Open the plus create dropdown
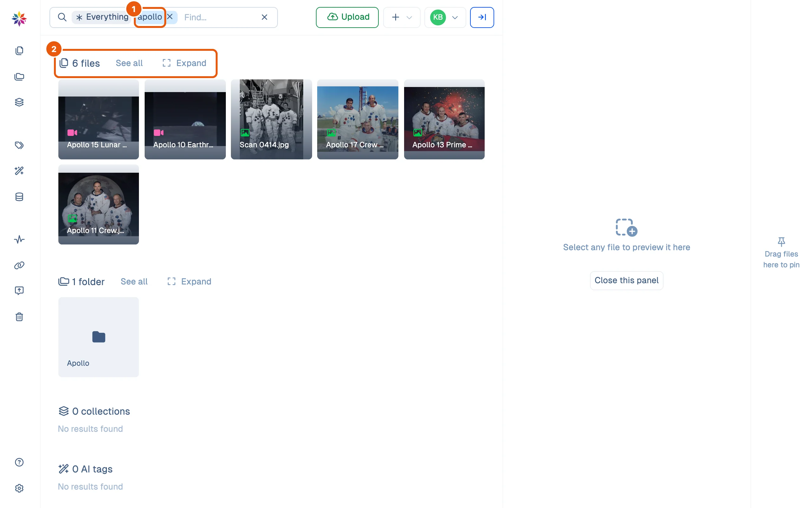This screenshot has width=812, height=508. click(x=402, y=17)
